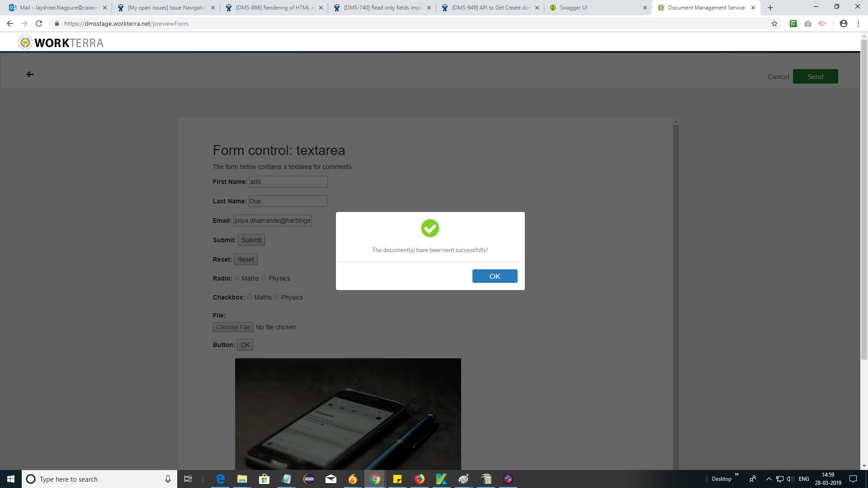Open the Chrome profile avatar
868x488 pixels.
coord(844,23)
